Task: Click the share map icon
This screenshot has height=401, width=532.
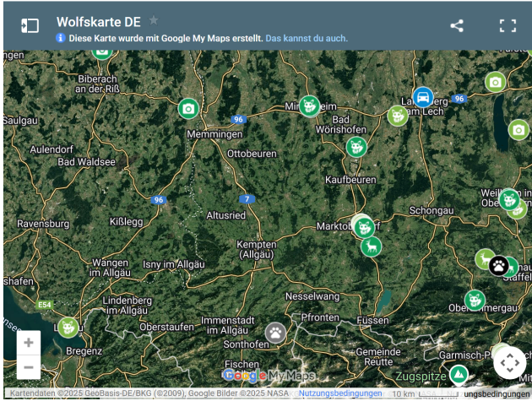Action: [x=457, y=25]
